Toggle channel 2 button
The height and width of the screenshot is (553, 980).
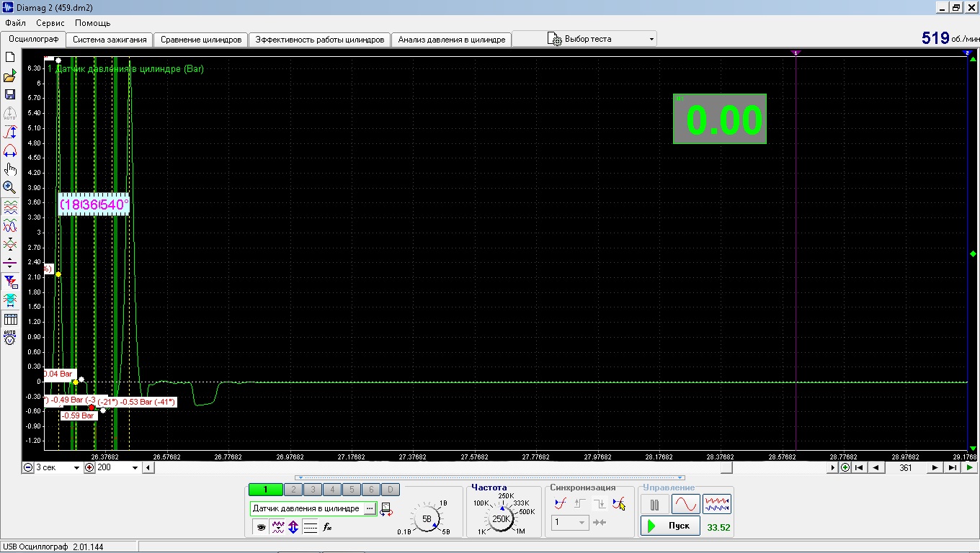(x=293, y=490)
